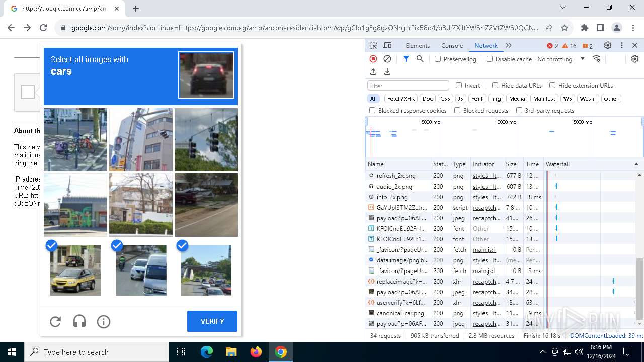Switch to the audio challenge headphones icon
The height and width of the screenshot is (362, 644).
(x=79, y=321)
